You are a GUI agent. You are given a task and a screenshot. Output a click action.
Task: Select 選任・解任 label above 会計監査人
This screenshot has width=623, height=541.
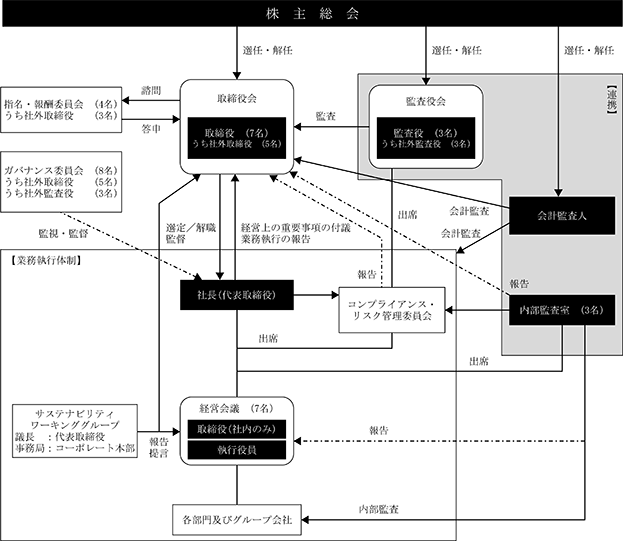pyautogui.click(x=589, y=50)
